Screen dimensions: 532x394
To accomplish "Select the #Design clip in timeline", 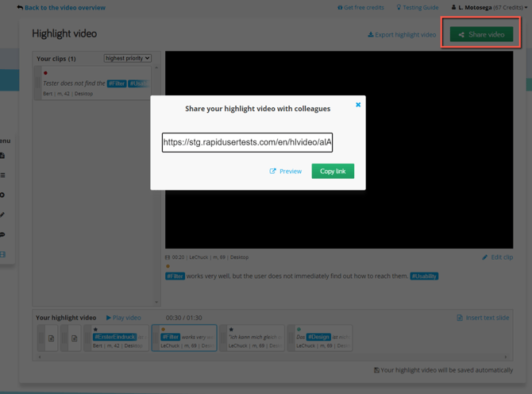I will click(x=320, y=338).
